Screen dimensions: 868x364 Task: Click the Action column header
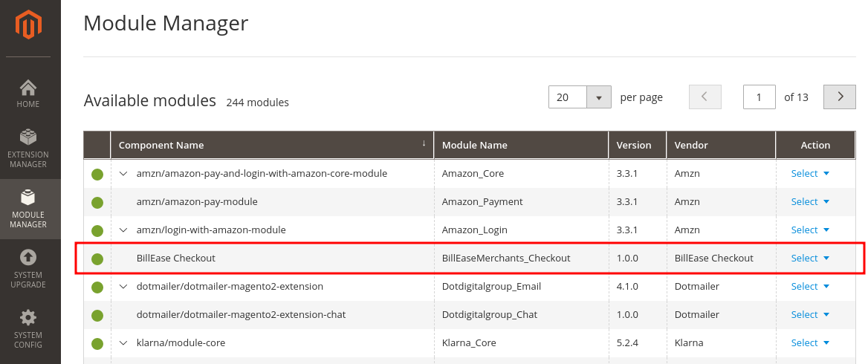pos(815,145)
